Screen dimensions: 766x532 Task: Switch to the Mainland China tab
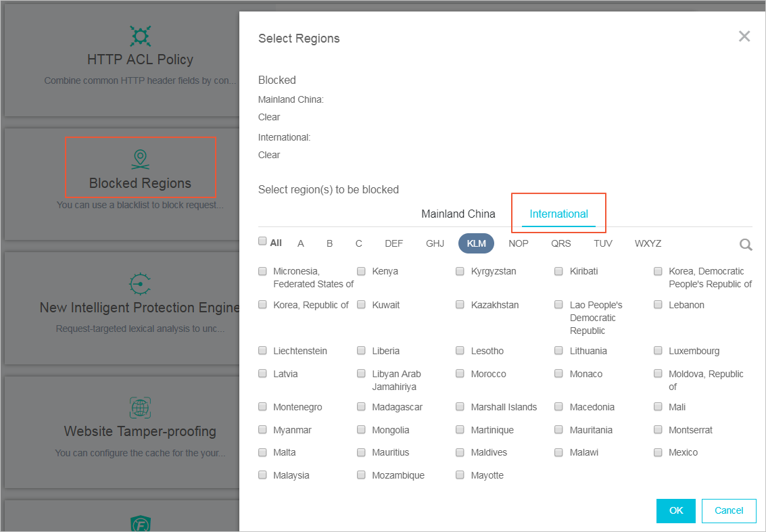[458, 214]
